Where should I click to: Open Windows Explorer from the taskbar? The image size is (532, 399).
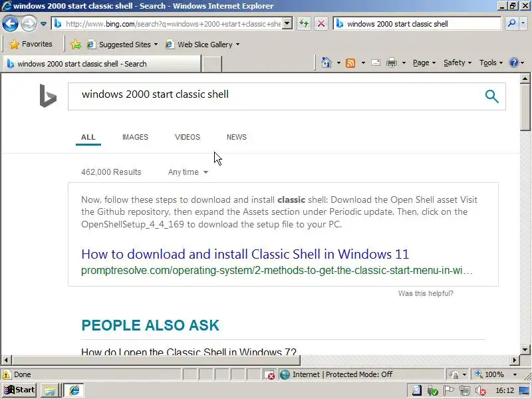coord(49,390)
